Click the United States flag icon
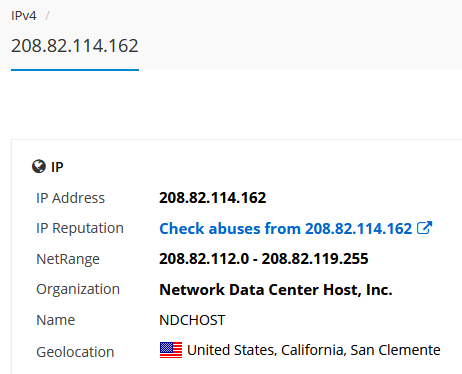 click(171, 350)
